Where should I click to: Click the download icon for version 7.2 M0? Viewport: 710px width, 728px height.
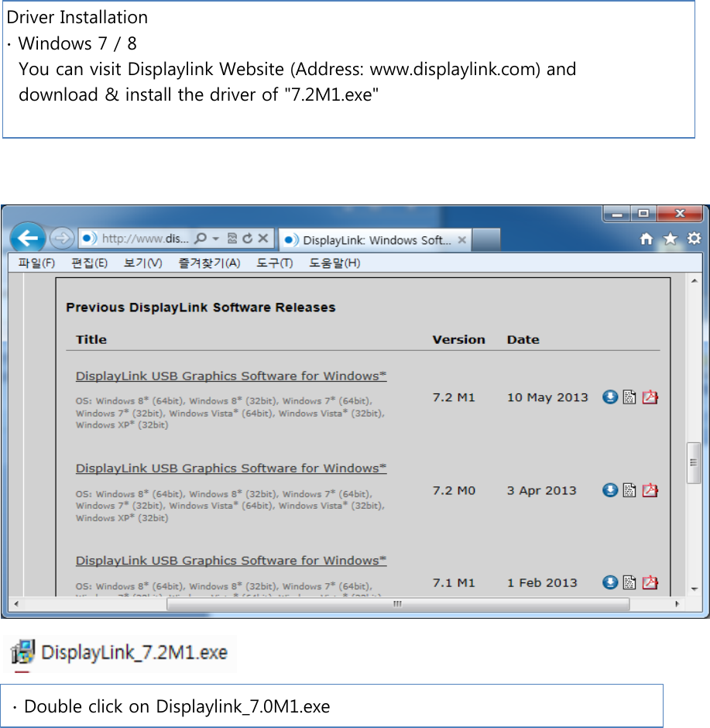tap(610, 490)
